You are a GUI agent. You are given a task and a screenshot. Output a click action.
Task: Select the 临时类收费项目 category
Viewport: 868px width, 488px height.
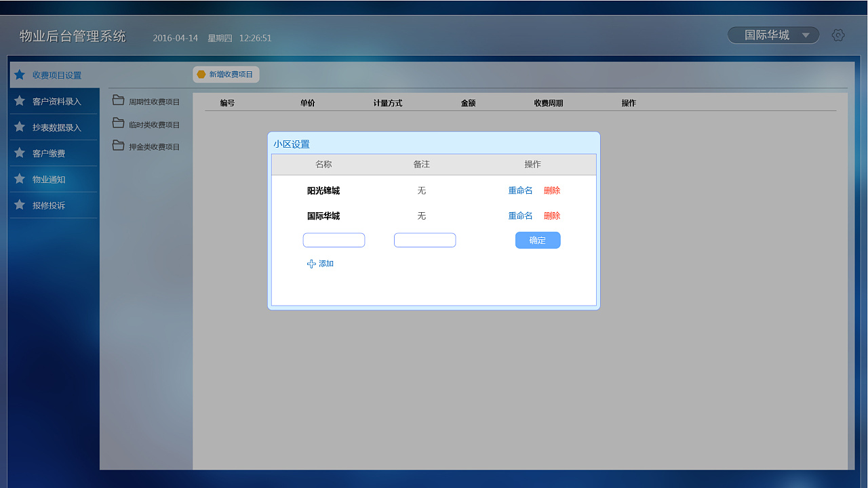155,125
